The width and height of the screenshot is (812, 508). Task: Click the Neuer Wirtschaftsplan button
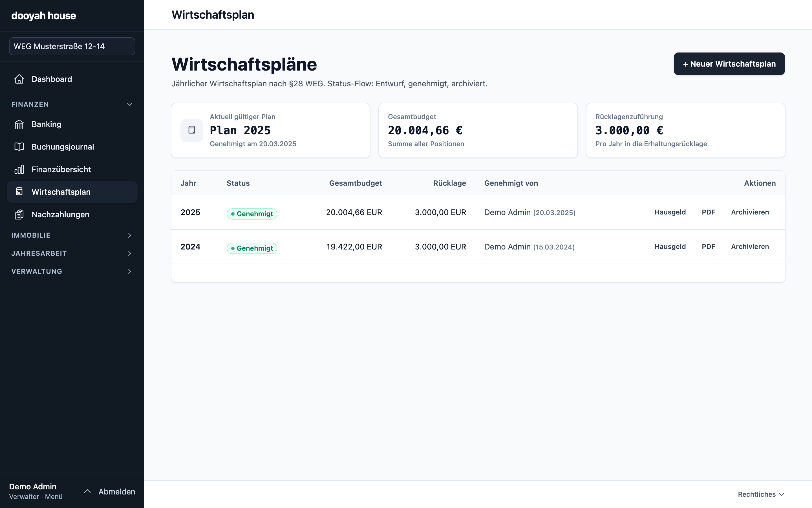(x=729, y=64)
